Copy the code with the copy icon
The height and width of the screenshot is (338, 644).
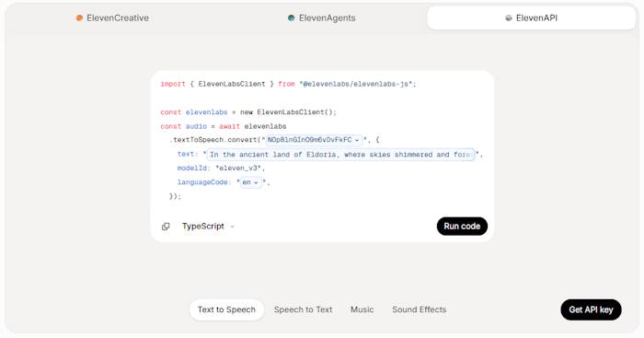166,227
